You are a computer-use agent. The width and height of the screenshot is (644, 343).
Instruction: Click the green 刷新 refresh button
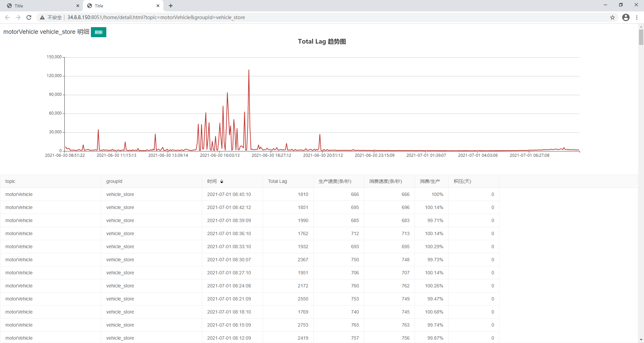[x=99, y=32]
